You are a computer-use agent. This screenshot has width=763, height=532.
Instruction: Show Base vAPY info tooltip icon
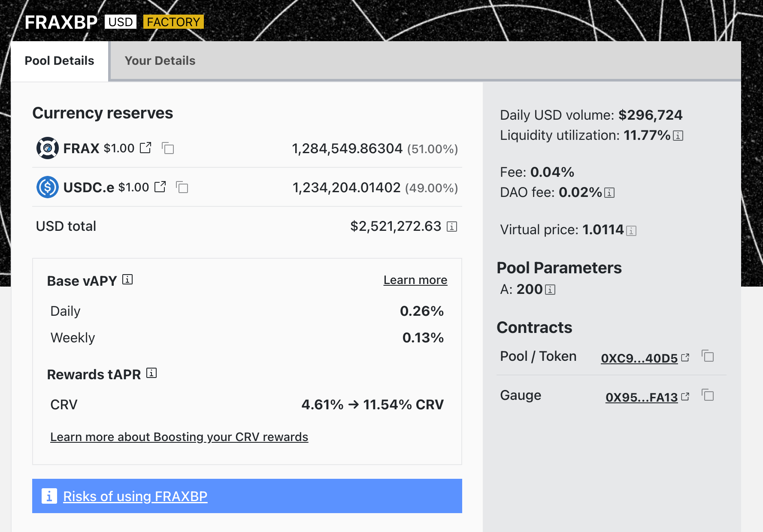(127, 280)
